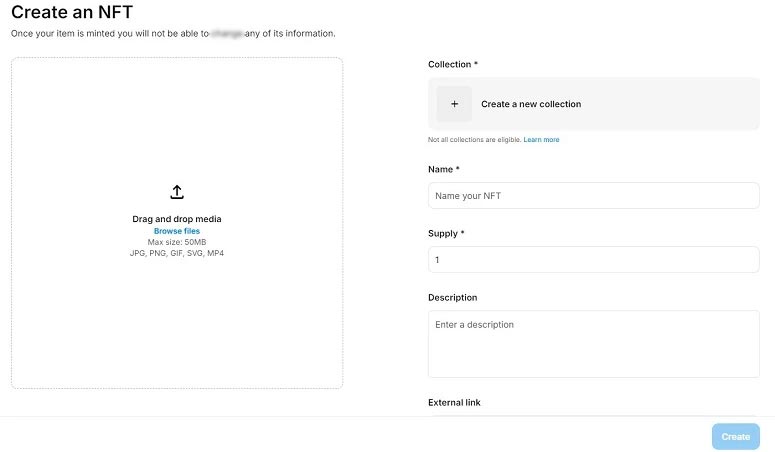Click the External link label

454,403
